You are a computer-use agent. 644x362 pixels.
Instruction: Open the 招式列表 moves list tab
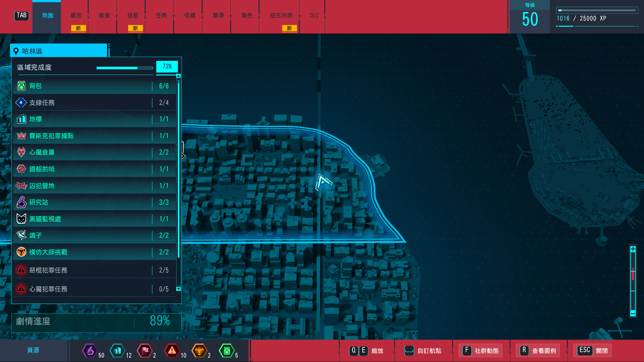point(281,16)
